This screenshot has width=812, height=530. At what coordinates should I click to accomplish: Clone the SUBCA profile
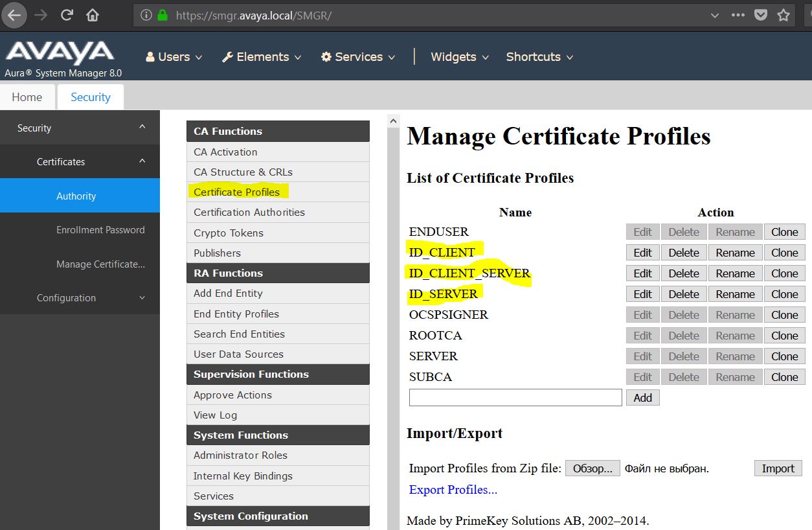pos(784,377)
